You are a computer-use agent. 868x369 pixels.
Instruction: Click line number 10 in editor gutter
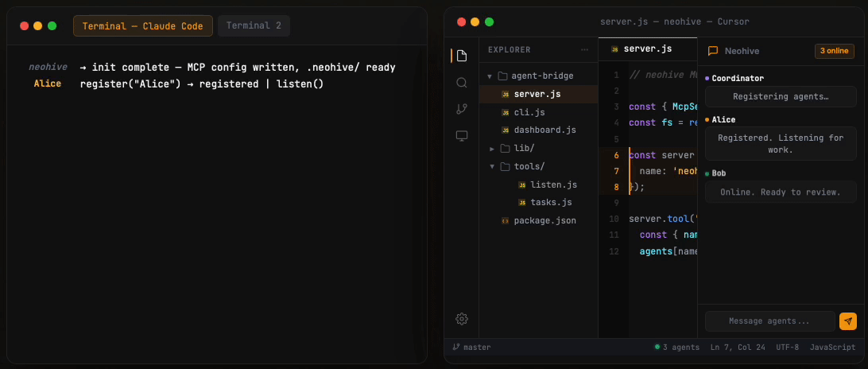point(614,219)
